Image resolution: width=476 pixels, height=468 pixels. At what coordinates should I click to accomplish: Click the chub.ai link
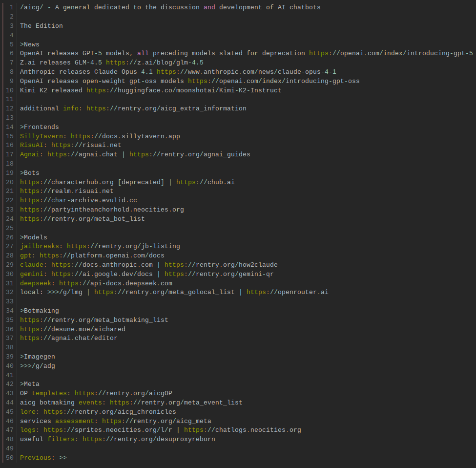click(205, 182)
